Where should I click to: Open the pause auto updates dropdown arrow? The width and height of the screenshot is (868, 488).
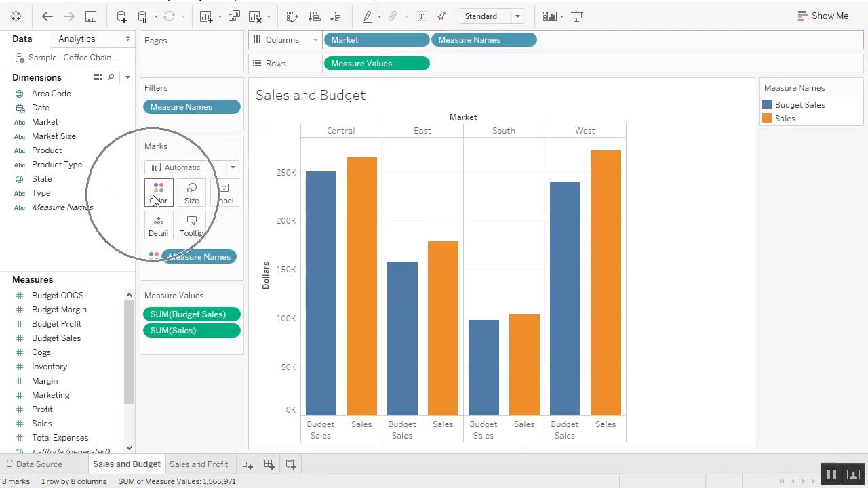tap(156, 16)
